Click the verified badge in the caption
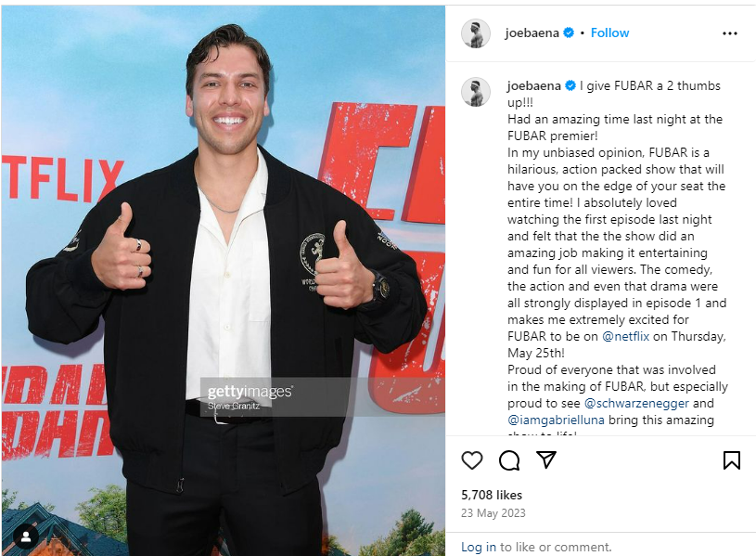756x556 pixels. pos(570,86)
